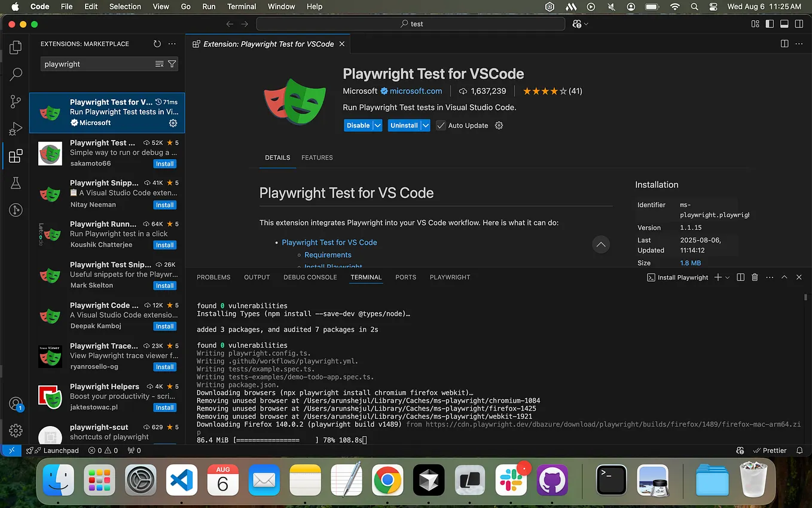The width and height of the screenshot is (812, 508).
Task: Open the Manage gear in activity bar
Action: click(x=16, y=430)
